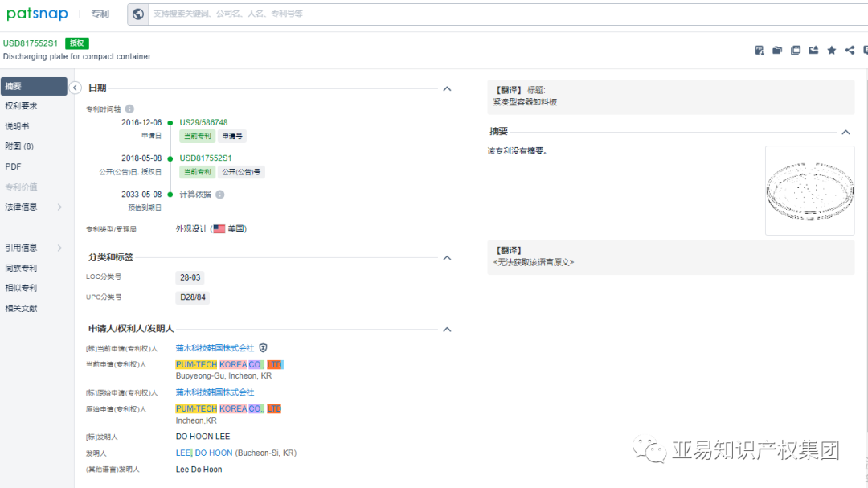Click highlighted PUM-TECH in current assignee row
This screenshot has width=868, height=488.
[197, 364]
